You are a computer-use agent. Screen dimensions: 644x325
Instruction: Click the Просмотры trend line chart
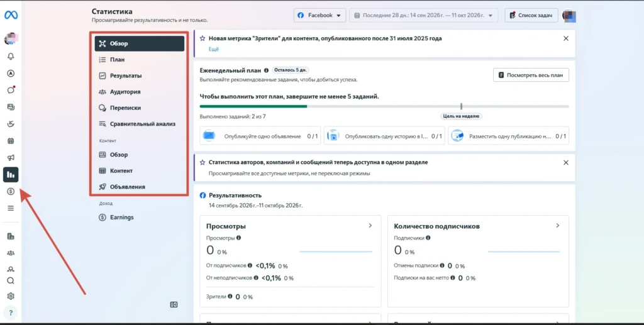(336, 251)
